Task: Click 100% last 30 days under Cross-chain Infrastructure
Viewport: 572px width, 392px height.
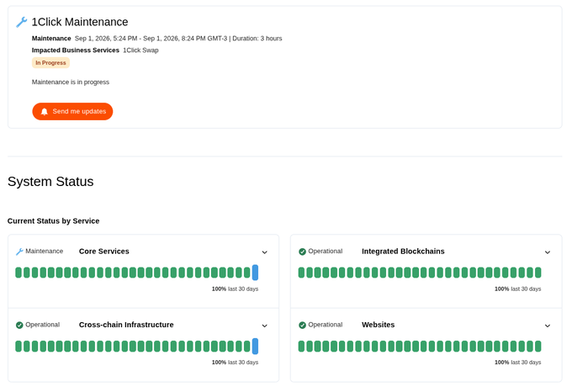Action: 235,363
